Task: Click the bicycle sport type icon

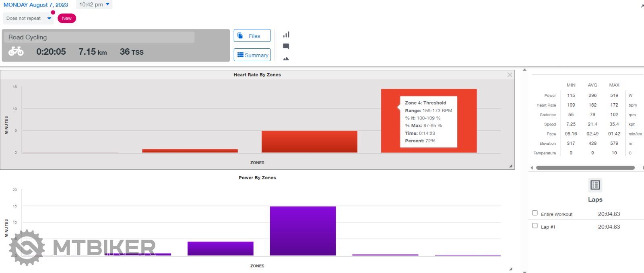Action: coord(16,51)
